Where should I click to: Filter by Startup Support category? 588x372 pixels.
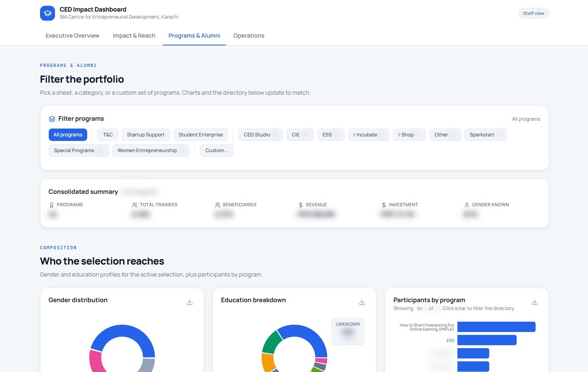point(145,135)
